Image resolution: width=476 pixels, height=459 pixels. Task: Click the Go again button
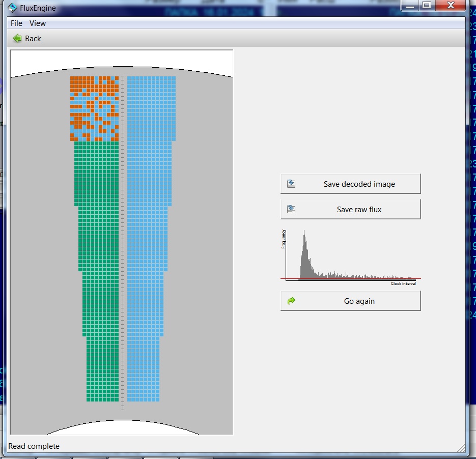click(x=351, y=301)
